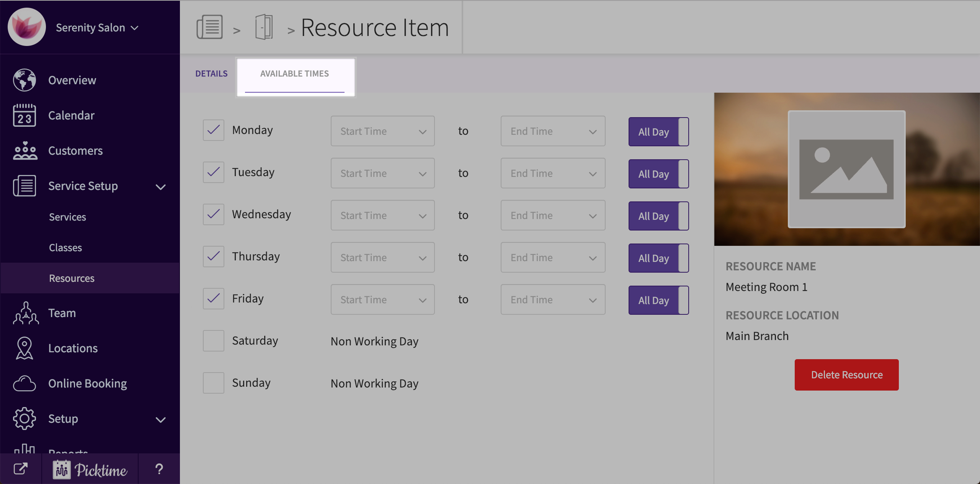The image size is (980, 484).
Task: Collapse the Service Setup section chevron
Action: click(160, 187)
